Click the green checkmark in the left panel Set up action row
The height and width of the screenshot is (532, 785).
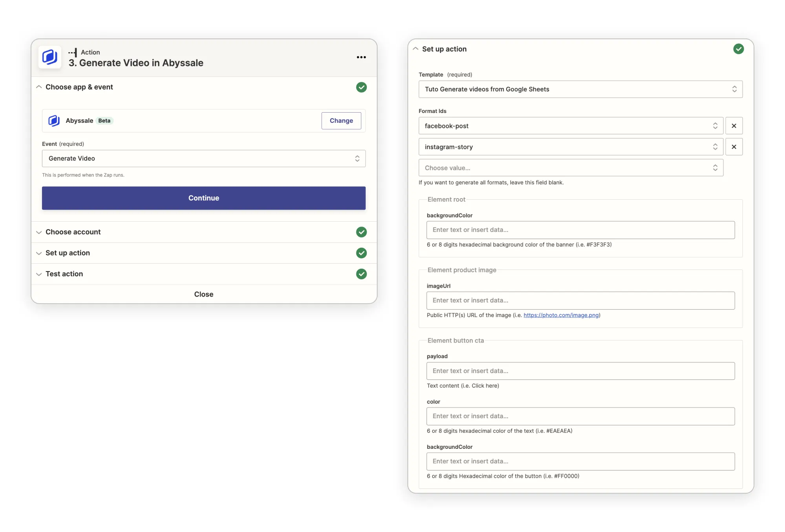[361, 253]
